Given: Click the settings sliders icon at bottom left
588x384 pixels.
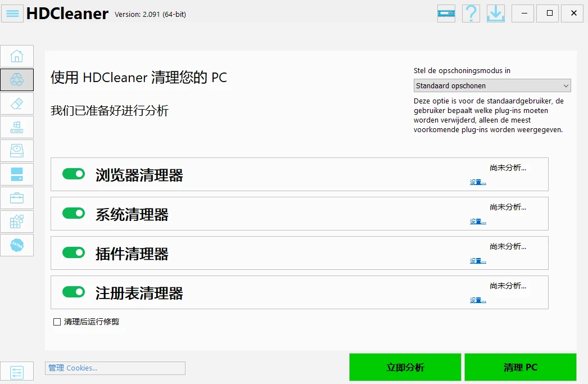Looking at the screenshot, I should (x=17, y=372).
